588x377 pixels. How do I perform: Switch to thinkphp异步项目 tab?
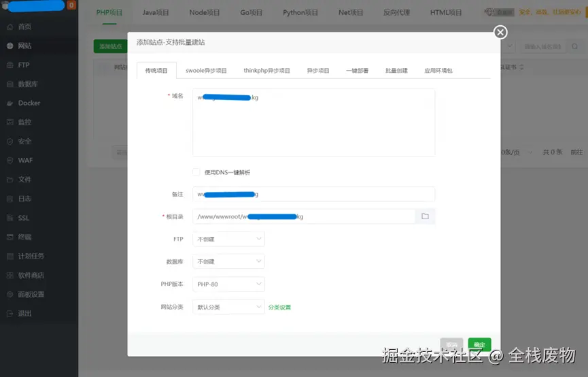click(266, 71)
